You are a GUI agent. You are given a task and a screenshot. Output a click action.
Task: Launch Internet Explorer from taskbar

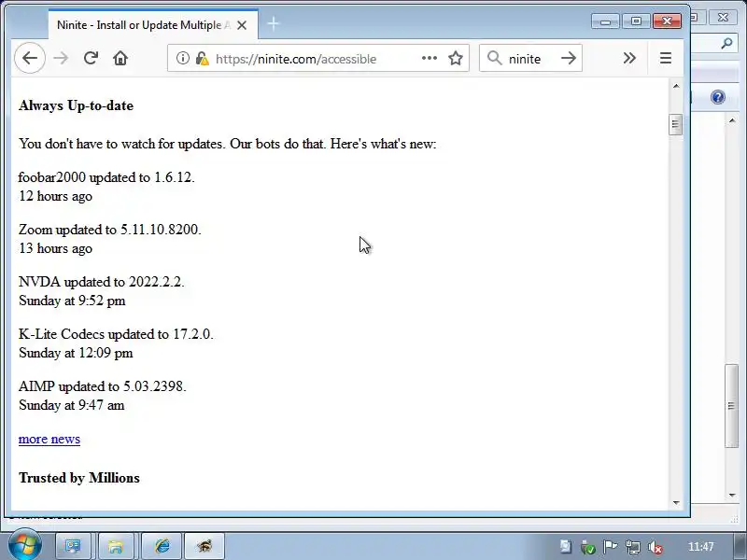(x=162, y=546)
